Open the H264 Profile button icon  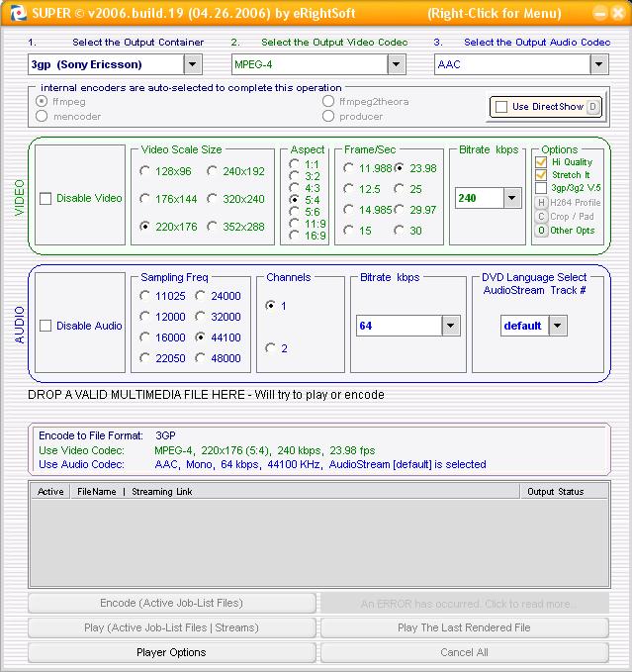point(541,202)
